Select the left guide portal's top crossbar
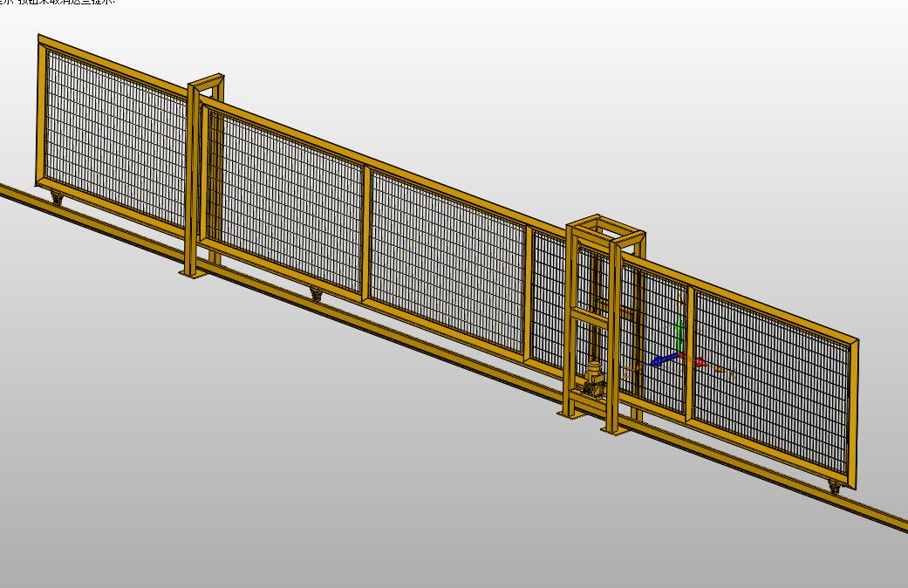Image resolution: width=908 pixels, height=588 pixels. (x=206, y=80)
